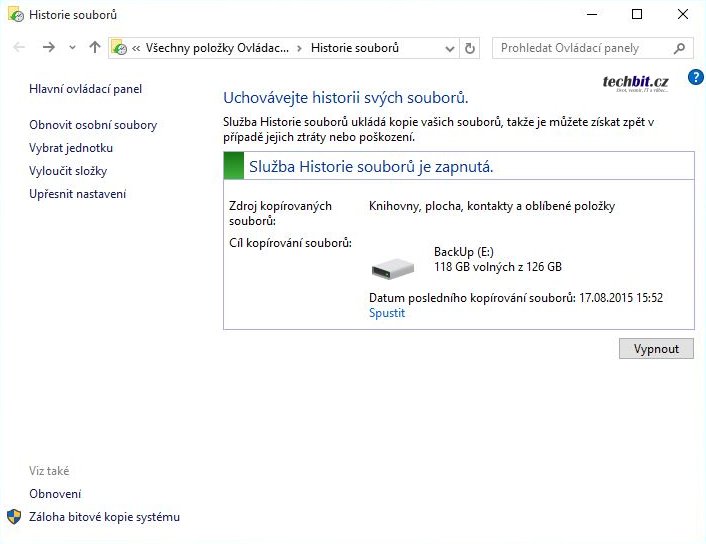Click the search magnifier icon

680,48
